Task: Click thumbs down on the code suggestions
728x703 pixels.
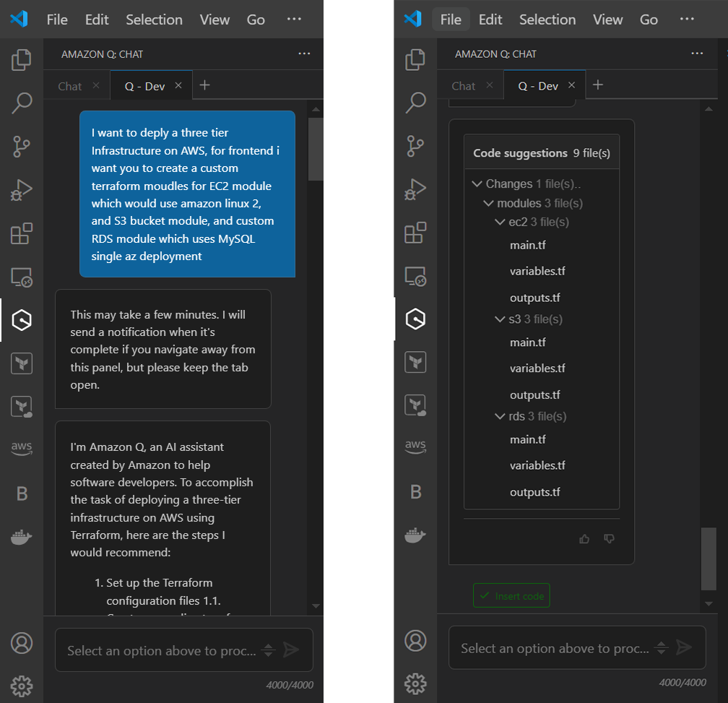Action: coord(609,538)
